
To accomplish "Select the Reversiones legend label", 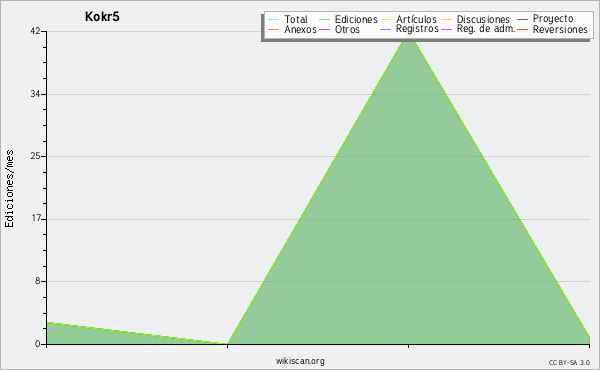I will [560, 29].
